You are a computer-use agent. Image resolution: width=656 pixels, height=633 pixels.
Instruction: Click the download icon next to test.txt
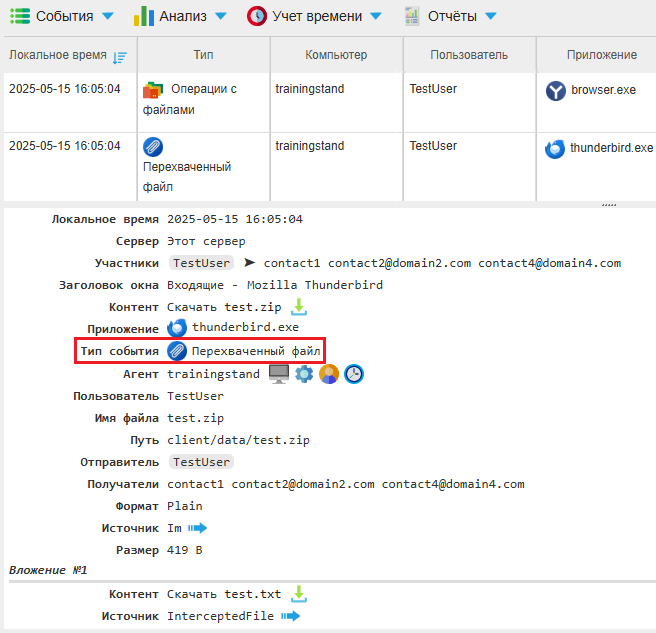click(x=299, y=594)
